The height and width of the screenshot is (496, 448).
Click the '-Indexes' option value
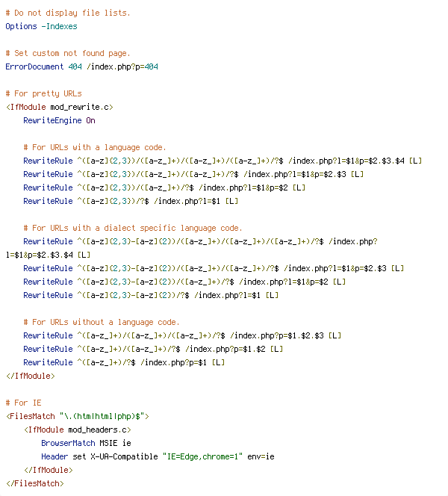click(x=60, y=27)
